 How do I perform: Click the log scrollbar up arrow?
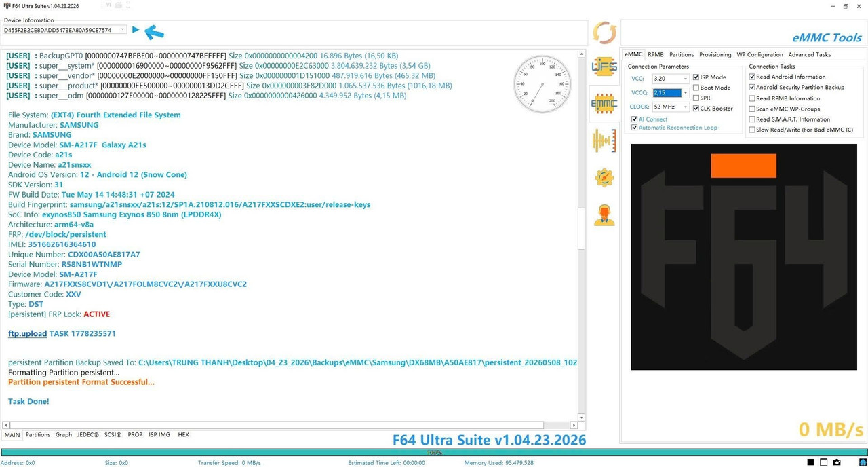tap(582, 54)
